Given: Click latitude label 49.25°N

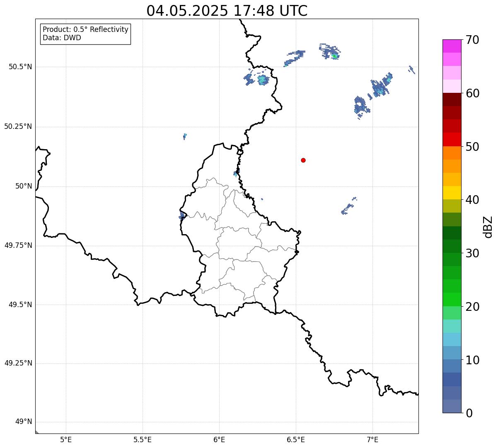Looking at the screenshot, I should [x=18, y=363].
